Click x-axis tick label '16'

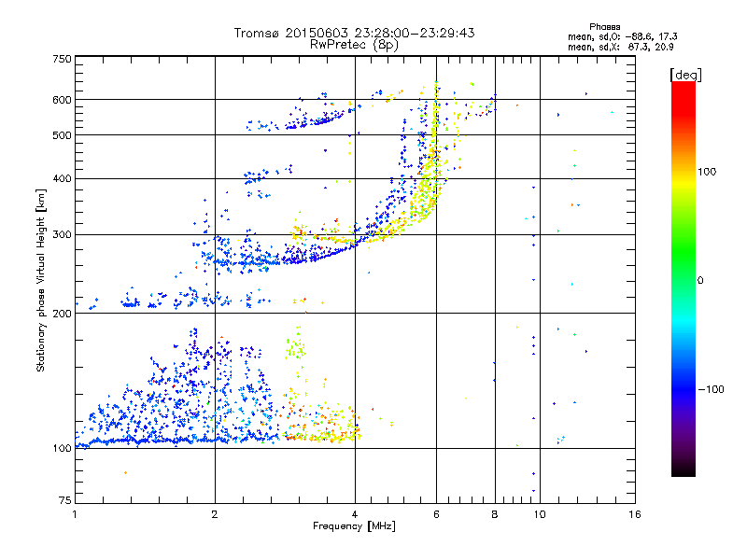click(x=635, y=514)
